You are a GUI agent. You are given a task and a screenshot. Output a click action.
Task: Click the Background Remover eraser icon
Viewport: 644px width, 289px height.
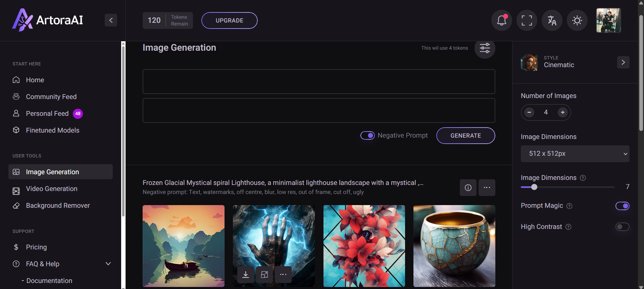coord(16,205)
